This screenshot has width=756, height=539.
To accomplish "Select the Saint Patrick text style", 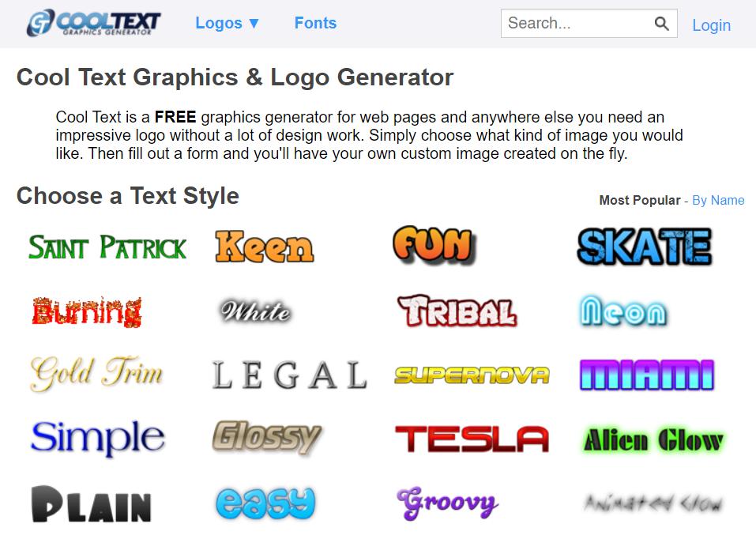I will pyautogui.click(x=107, y=246).
